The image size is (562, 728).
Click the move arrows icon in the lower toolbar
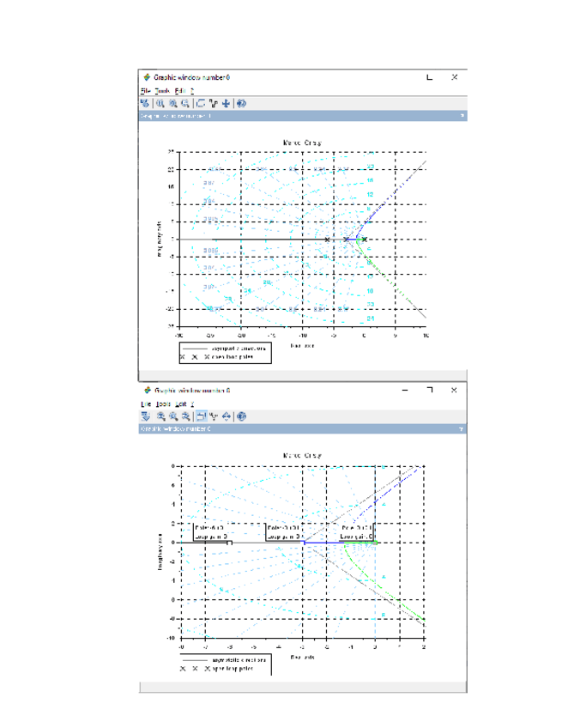point(227,416)
